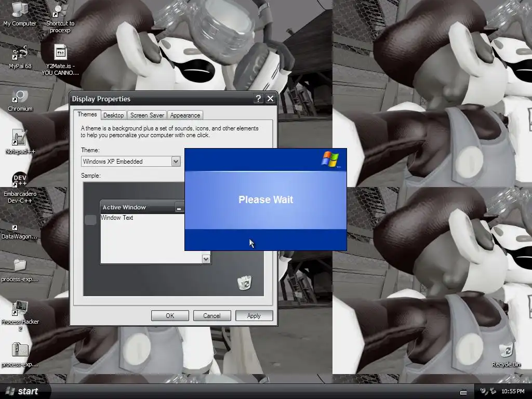This screenshot has height=399, width=532.
Task: Click the Theme dropdown arrow button
Action: [x=176, y=162]
